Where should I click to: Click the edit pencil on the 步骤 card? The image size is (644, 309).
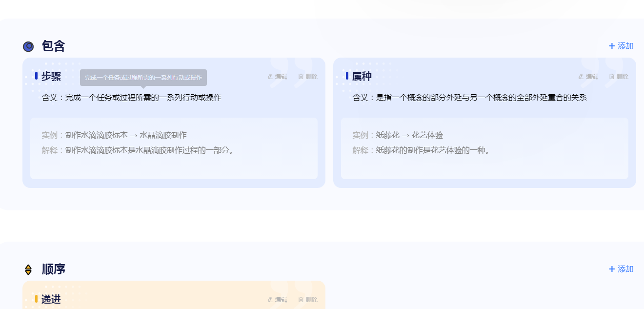point(270,77)
